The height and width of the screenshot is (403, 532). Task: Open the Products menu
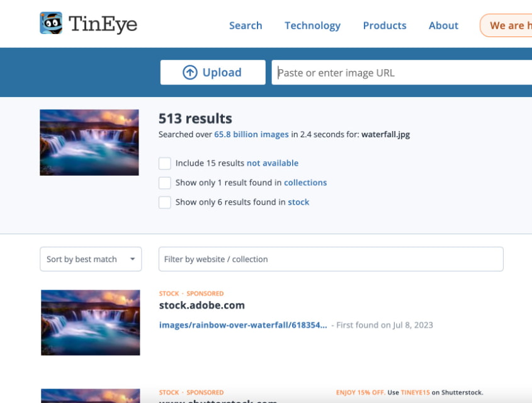(384, 26)
